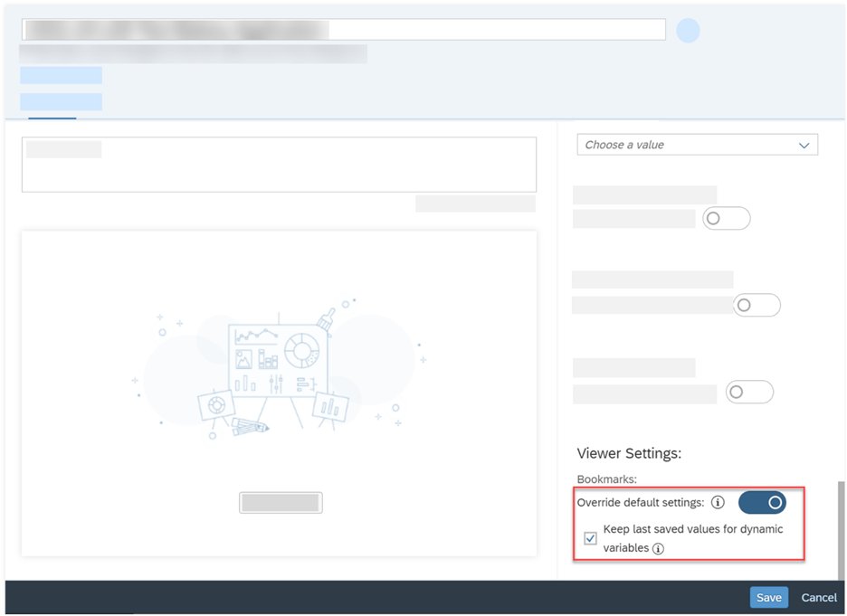Open the Choose a value dropdown

[x=697, y=144]
